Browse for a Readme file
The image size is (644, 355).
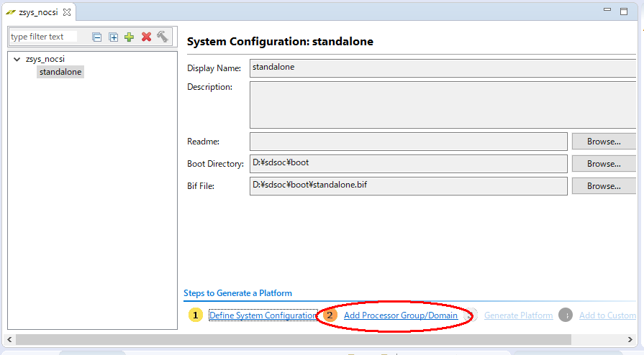pyautogui.click(x=603, y=142)
